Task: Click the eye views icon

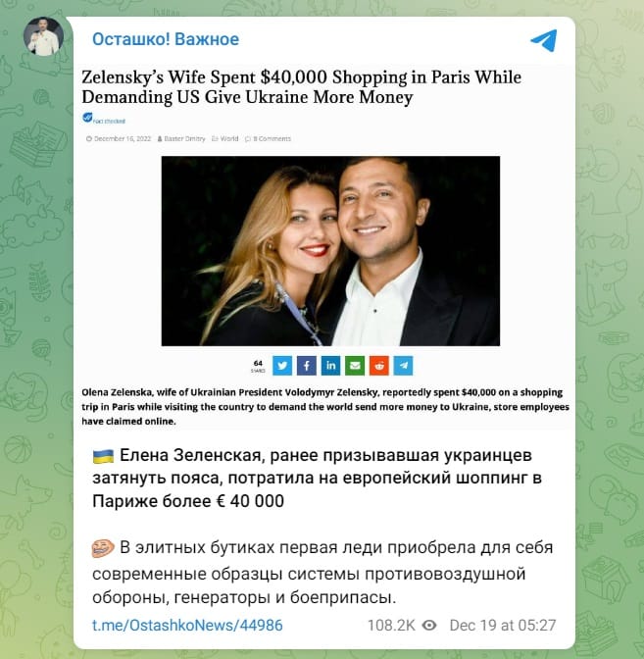Action: tap(429, 626)
